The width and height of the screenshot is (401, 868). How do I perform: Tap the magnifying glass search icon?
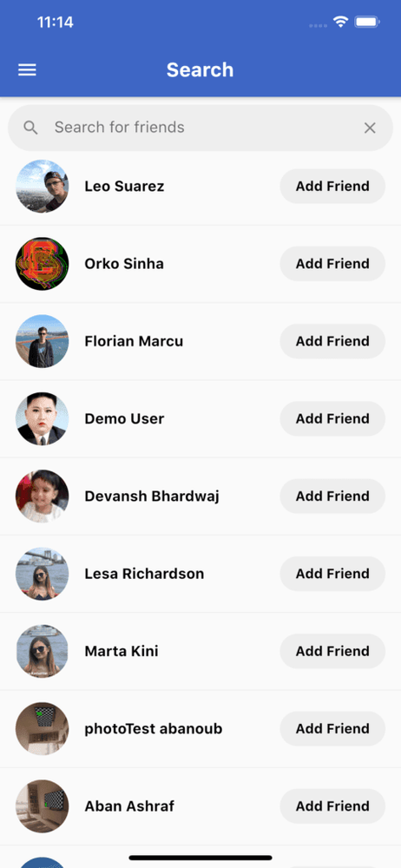click(x=31, y=128)
